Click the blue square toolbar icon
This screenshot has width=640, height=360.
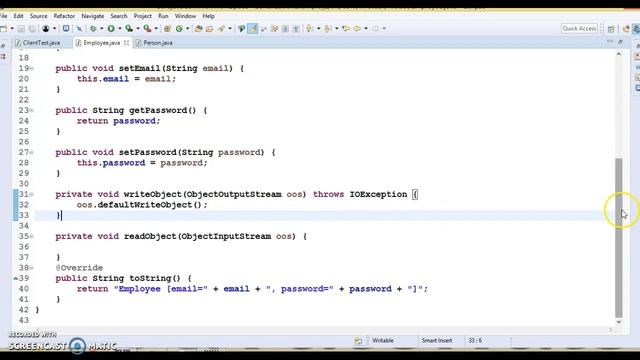(x=66, y=29)
